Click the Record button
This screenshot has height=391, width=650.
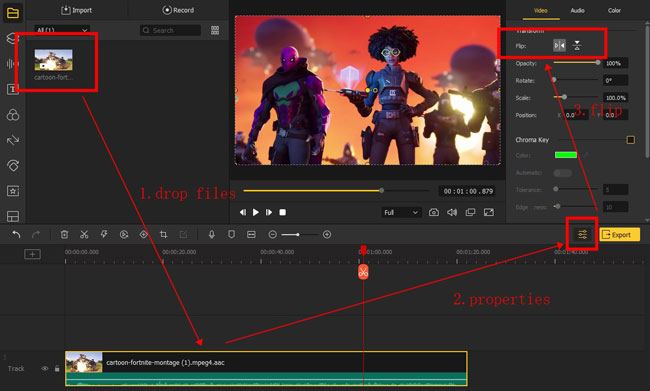coord(178,10)
